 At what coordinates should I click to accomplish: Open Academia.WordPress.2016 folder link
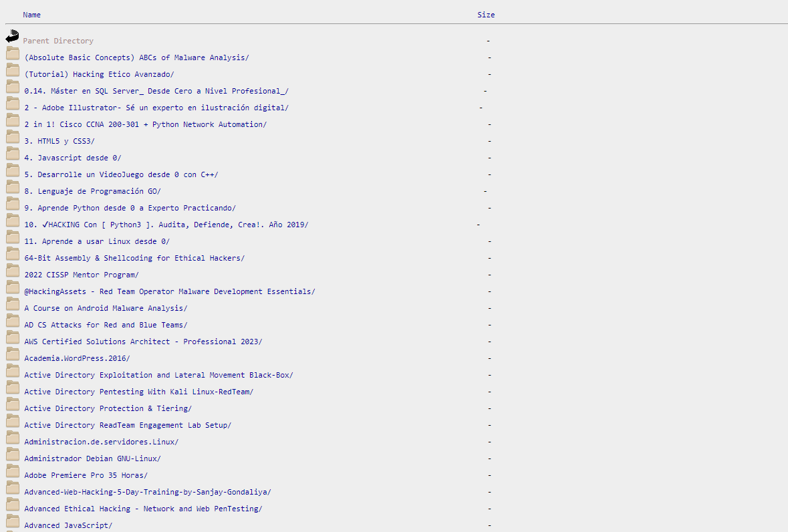click(x=77, y=358)
